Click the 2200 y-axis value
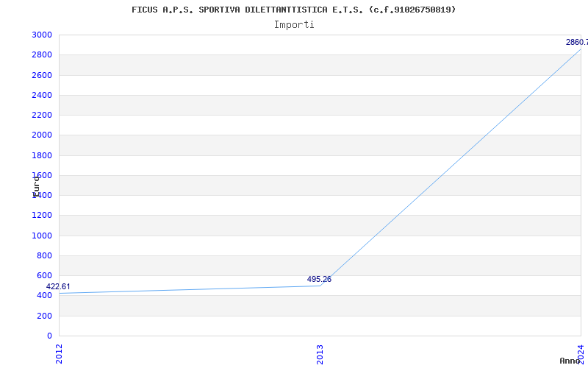The height and width of the screenshot is (368, 588). pyautogui.click(x=42, y=115)
